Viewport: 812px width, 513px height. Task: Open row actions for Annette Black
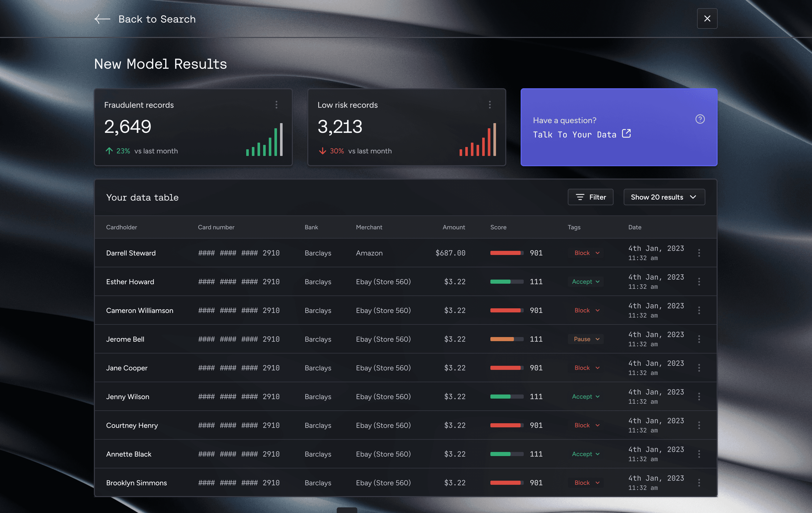tap(699, 454)
